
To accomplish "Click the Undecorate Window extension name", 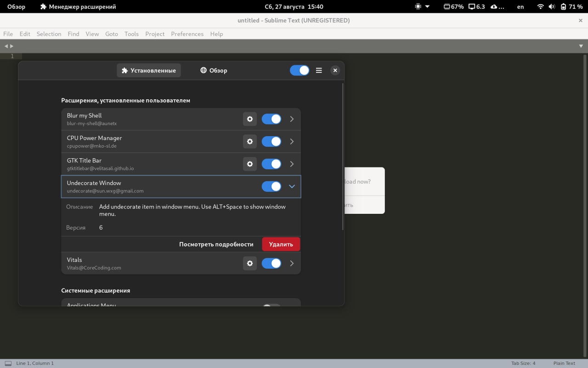I will (x=94, y=183).
